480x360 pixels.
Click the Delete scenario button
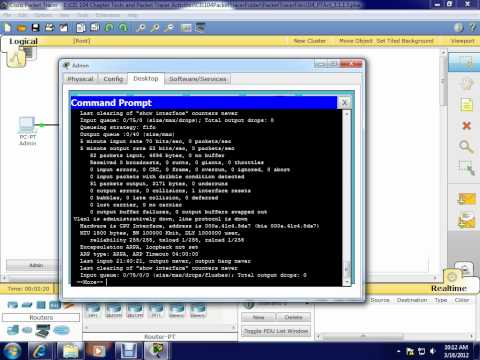click(293, 317)
